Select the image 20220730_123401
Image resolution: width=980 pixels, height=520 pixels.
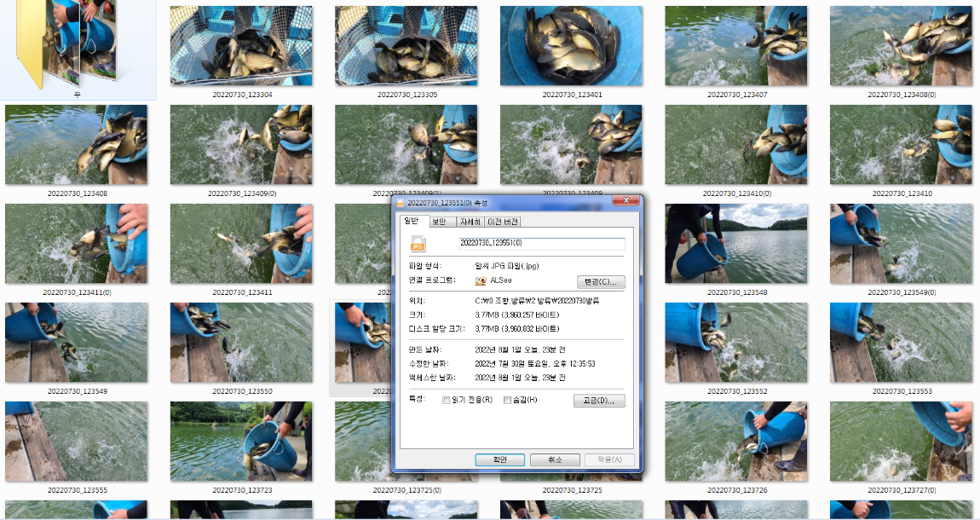(x=571, y=44)
